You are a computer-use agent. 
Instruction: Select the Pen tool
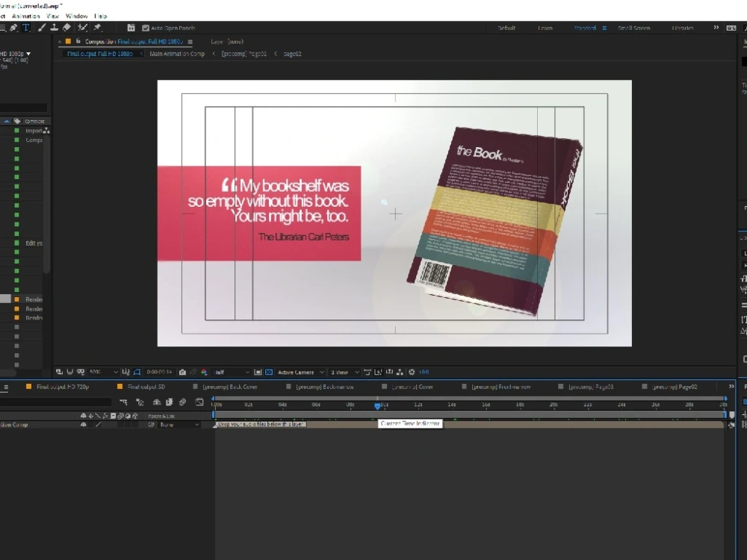pos(13,28)
